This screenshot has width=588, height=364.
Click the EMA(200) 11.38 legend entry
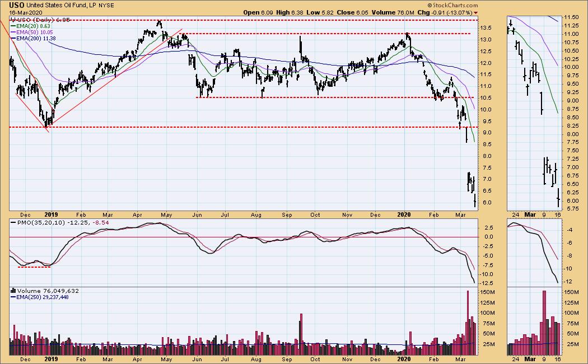point(33,39)
